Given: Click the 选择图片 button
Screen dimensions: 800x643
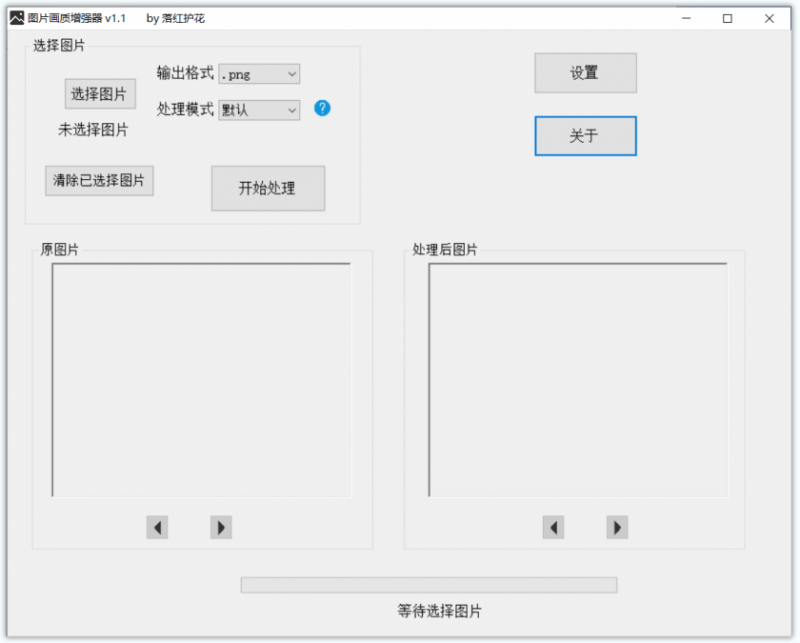Looking at the screenshot, I should click(100, 93).
